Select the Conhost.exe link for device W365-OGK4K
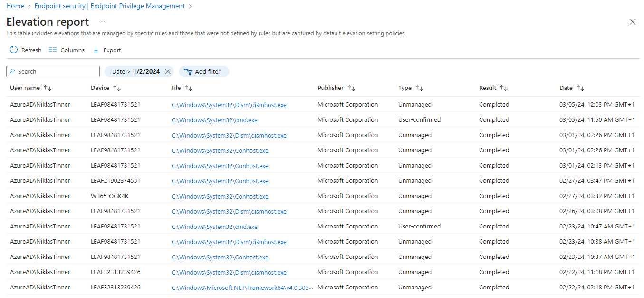 220,196
